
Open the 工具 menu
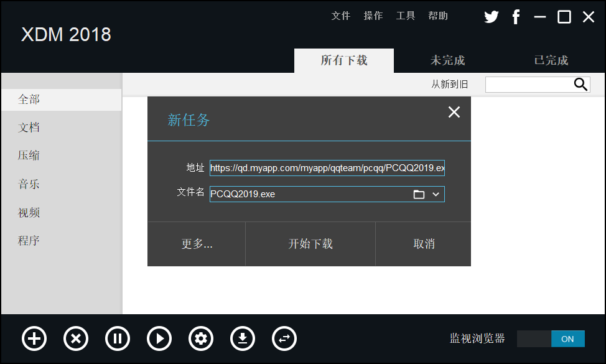click(x=406, y=16)
